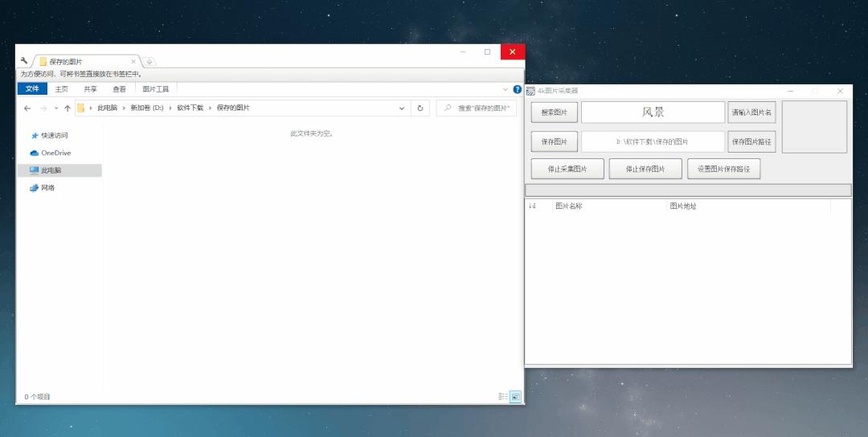
Task: Expand the Explorer ribbon with the chevron
Action: [x=506, y=89]
